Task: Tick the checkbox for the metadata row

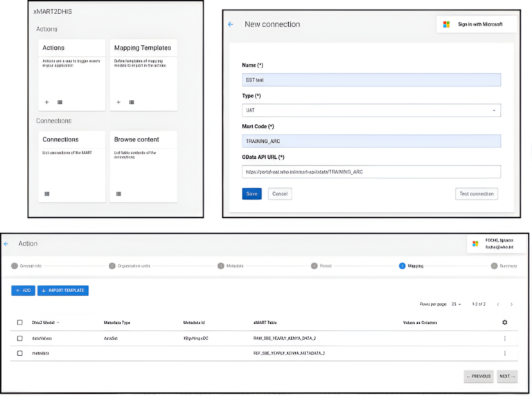Action: pos(19,353)
